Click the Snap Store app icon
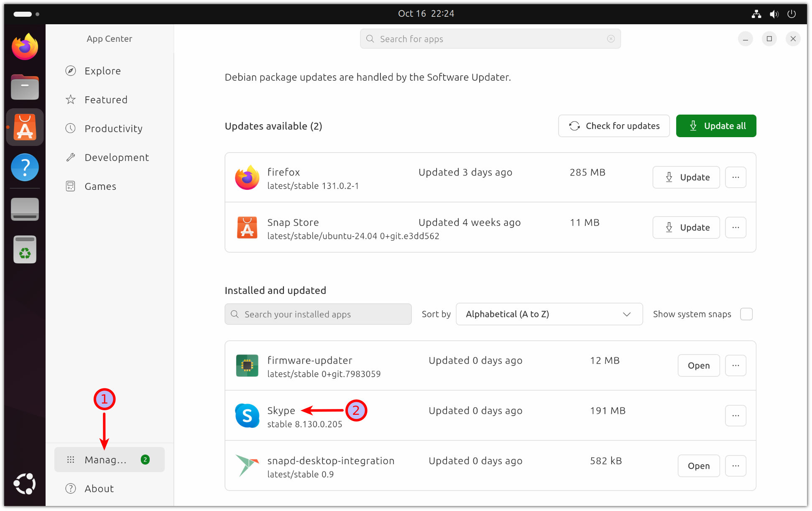This screenshot has height=511, width=812. [x=247, y=227]
